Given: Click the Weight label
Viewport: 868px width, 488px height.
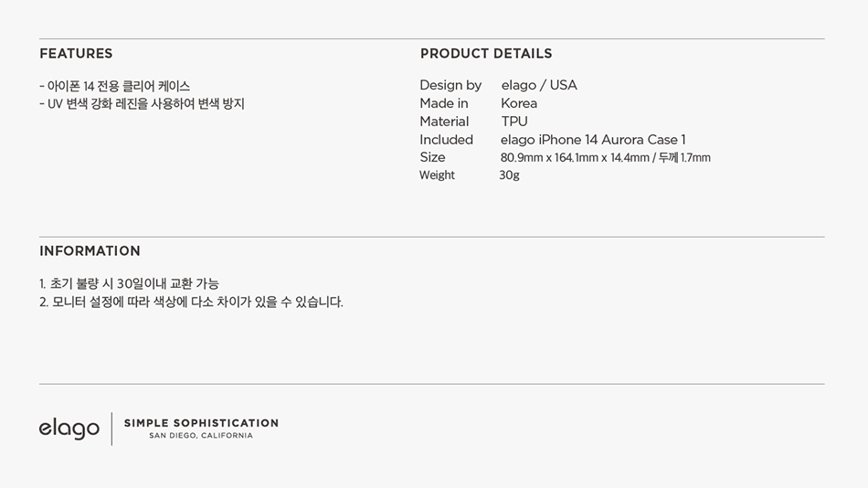Looking at the screenshot, I should (437, 175).
